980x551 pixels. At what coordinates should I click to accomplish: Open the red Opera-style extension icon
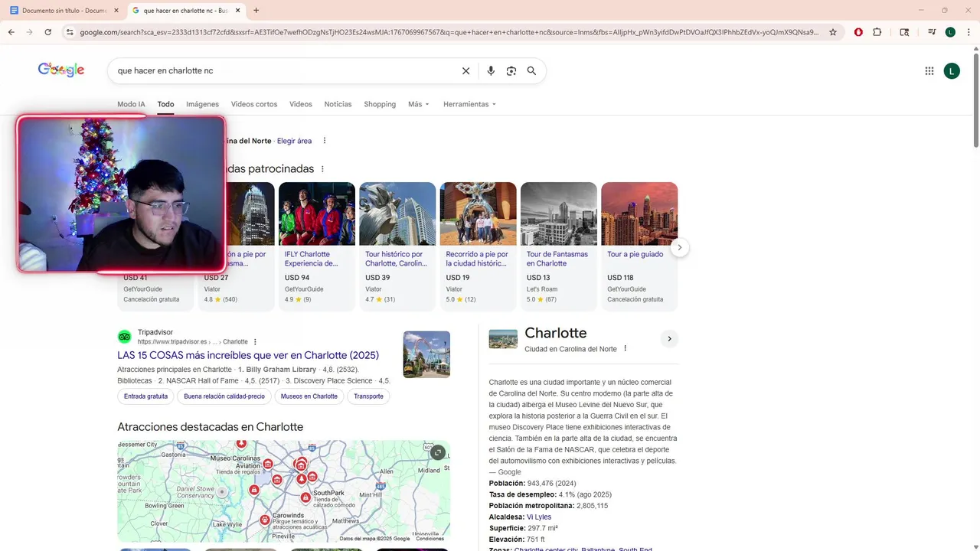tap(858, 32)
